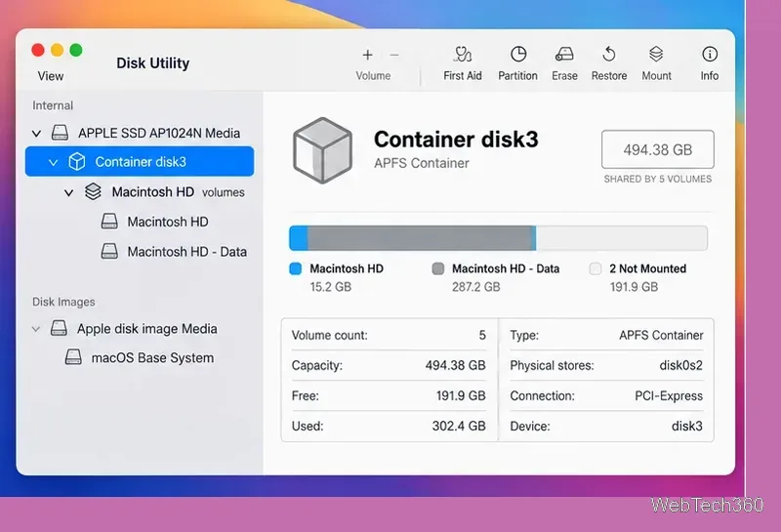The image size is (781, 532).
Task: Remove a volume with the minus icon
Action: click(x=394, y=55)
